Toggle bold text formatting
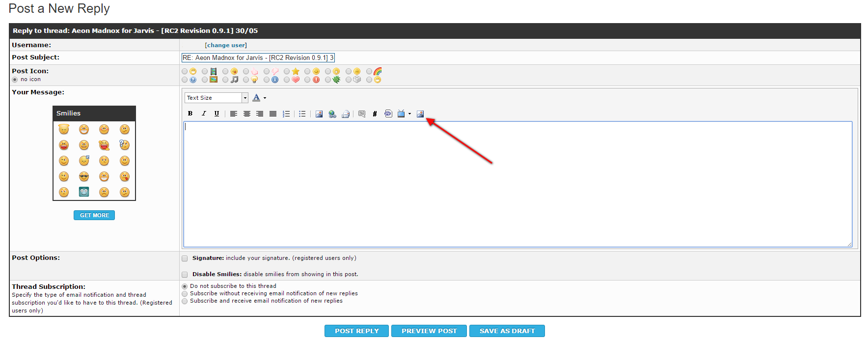 pyautogui.click(x=190, y=113)
